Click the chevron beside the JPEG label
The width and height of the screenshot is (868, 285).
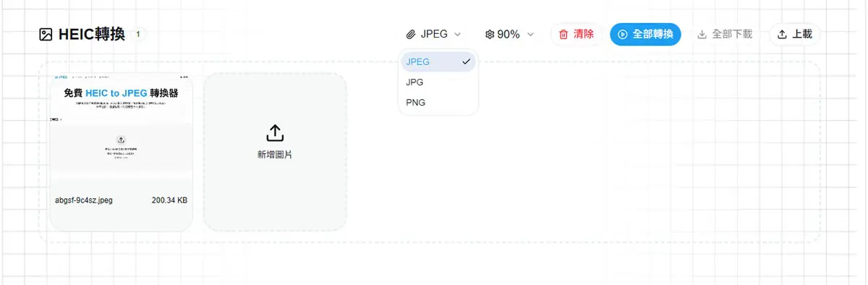[x=457, y=34]
